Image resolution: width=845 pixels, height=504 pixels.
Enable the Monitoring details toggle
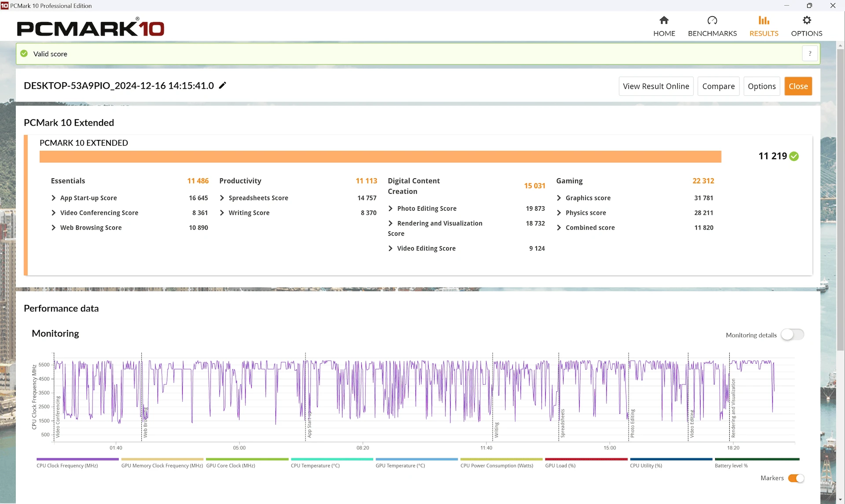click(x=792, y=335)
